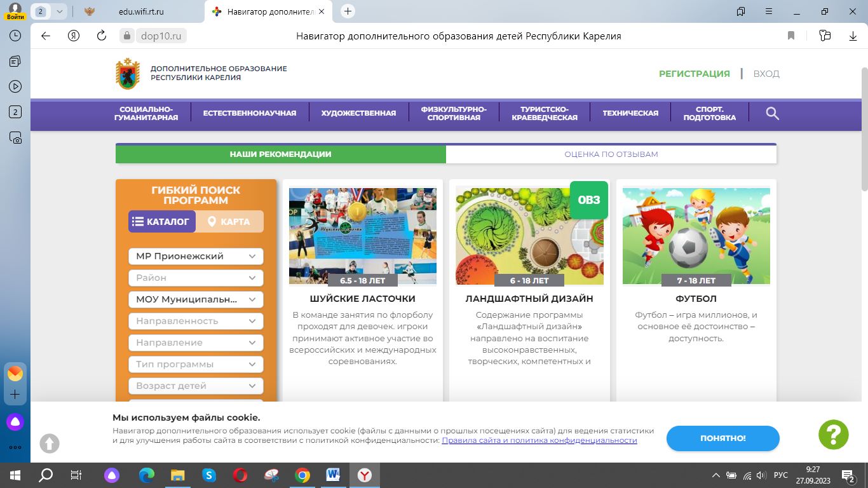Click the Понятно! cookie button
868x488 pixels.
tap(722, 438)
